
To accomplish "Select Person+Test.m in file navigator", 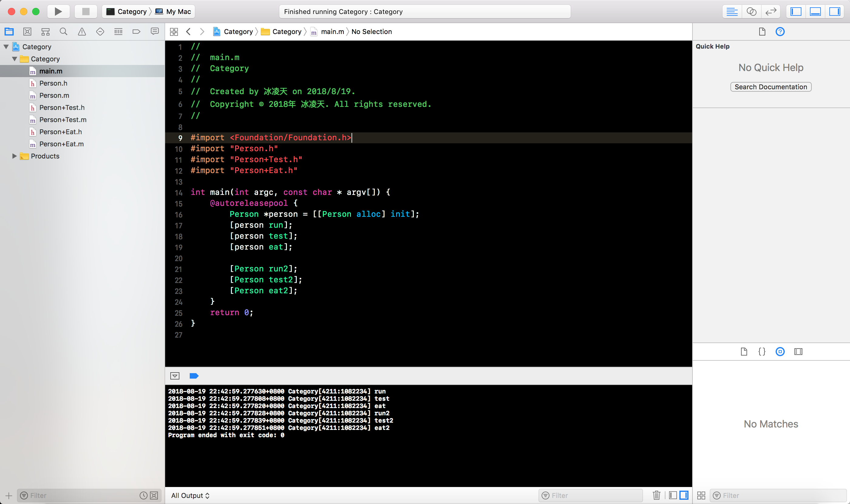I will [63, 120].
